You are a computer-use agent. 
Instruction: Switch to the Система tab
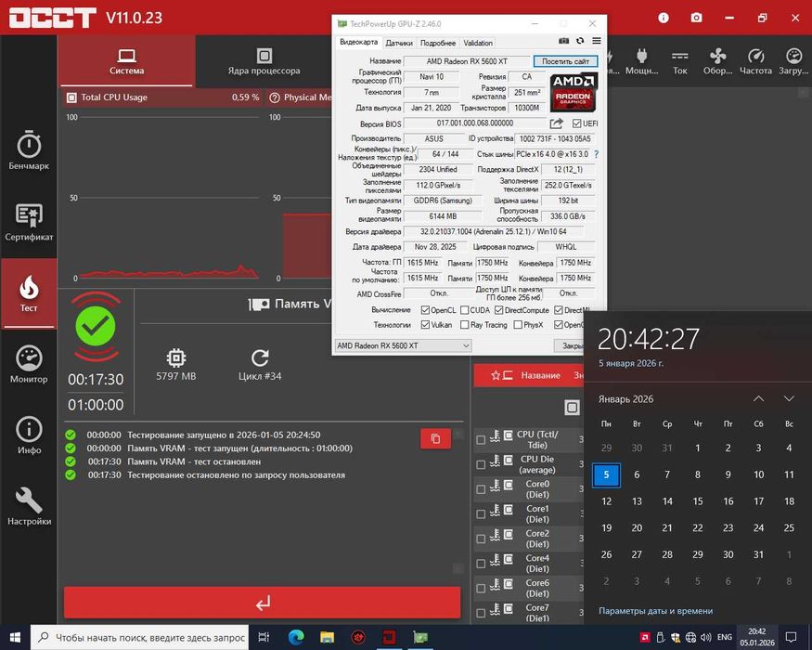tap(127, 61)
